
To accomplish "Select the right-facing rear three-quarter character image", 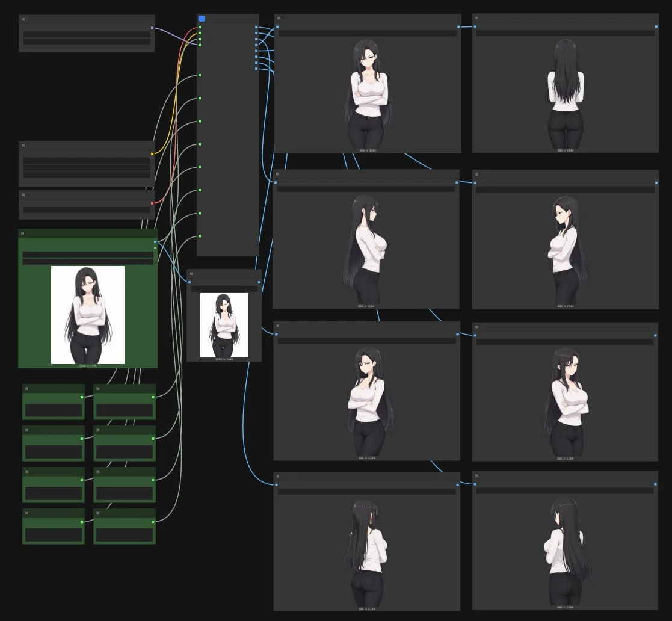I will [367, 552].
